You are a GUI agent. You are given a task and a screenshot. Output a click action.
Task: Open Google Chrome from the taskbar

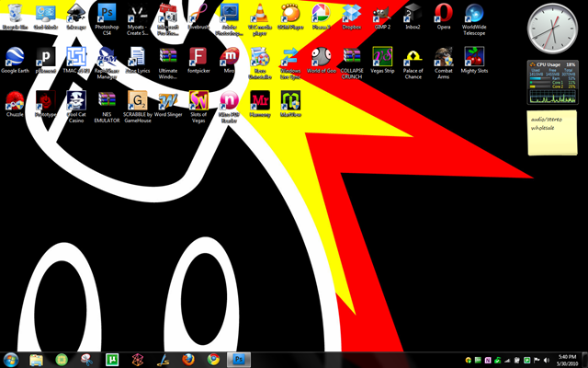(213, 360)
